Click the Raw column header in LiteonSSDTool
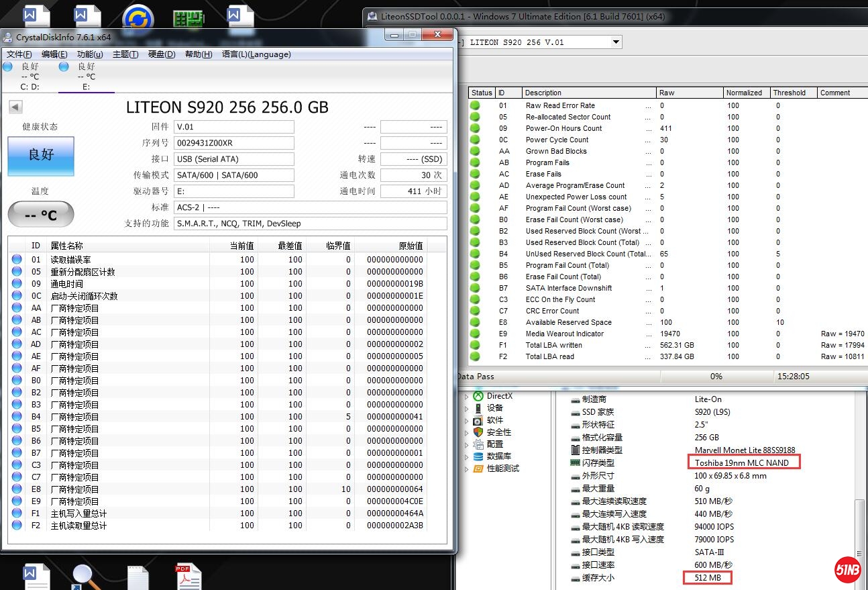 [689, 93]
